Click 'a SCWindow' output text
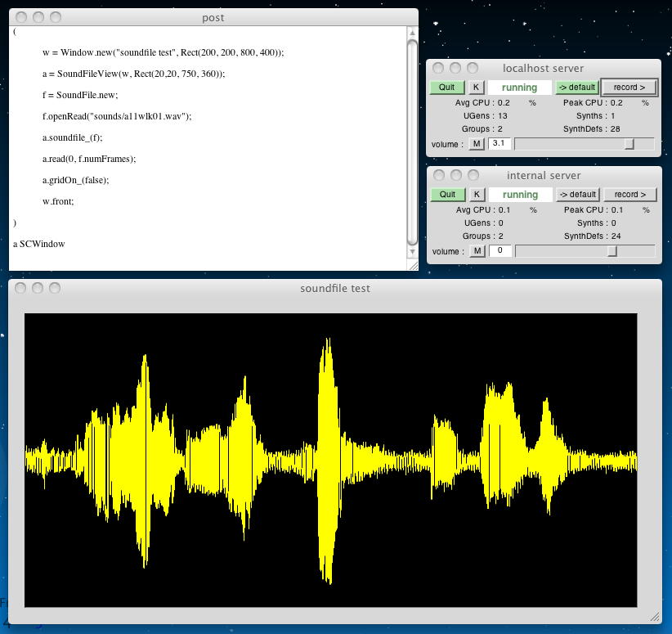The width and height of the screenshot is (672, 634). pyautogui.click(x=38, y=244)
